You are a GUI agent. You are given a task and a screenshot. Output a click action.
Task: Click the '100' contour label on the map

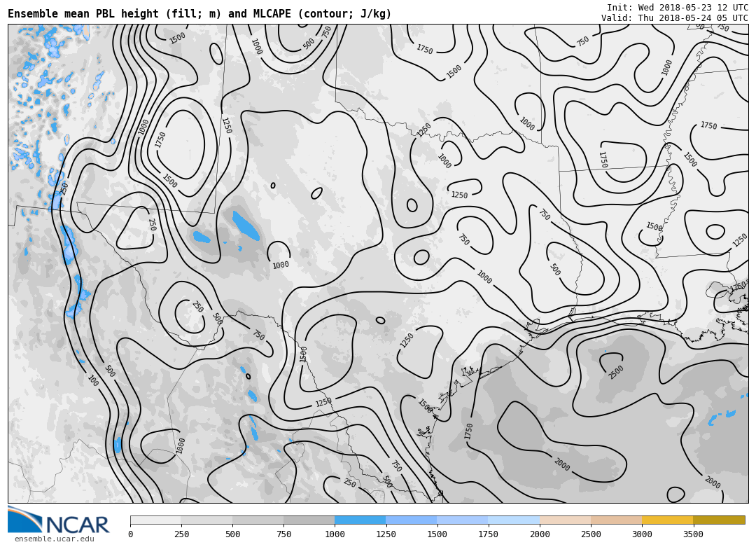(x=94, y=380)
